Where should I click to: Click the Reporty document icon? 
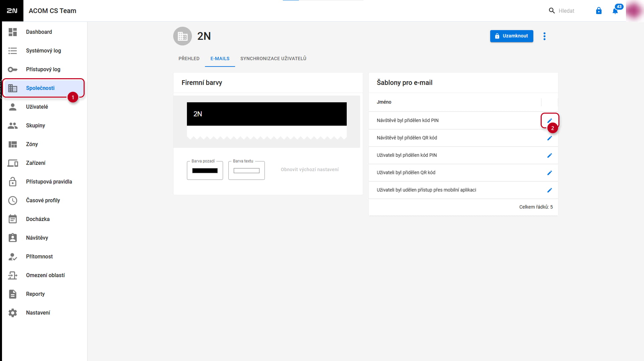(x=13, y=294)
